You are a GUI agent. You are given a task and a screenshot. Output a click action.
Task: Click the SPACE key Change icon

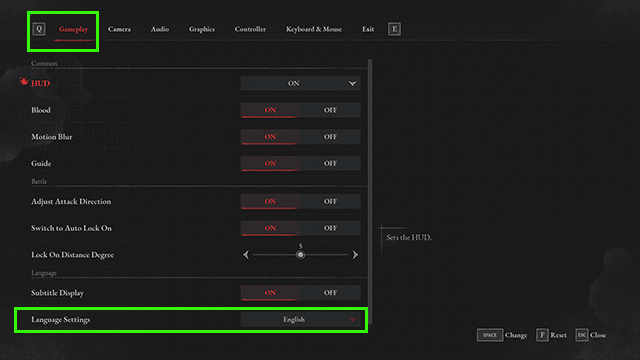click(490, 335)
